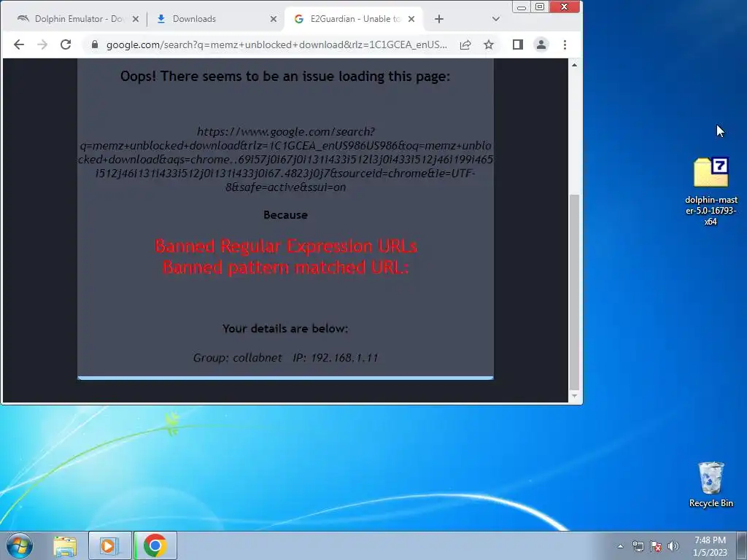Select the dolphin-master-5.0-16793-x64 desktop folder
The width and height of the screenshot is (747, 560).
(711, 192)
